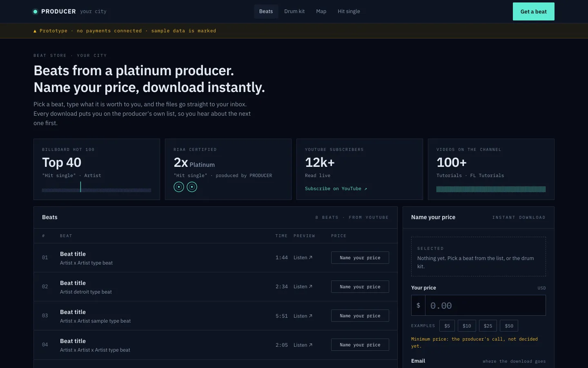Click the 2x Platinum stat heading
Screen dimensions: 588x368
click(194, 163)
